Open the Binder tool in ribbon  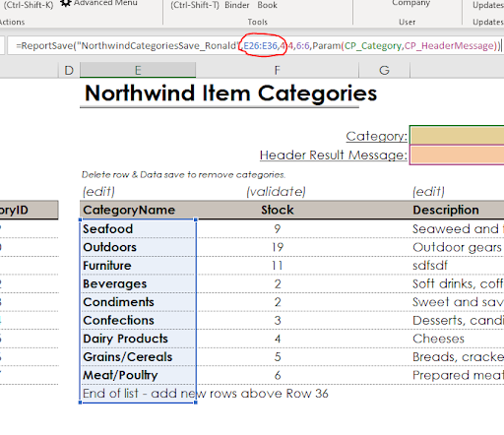click(x=237, y=5)
